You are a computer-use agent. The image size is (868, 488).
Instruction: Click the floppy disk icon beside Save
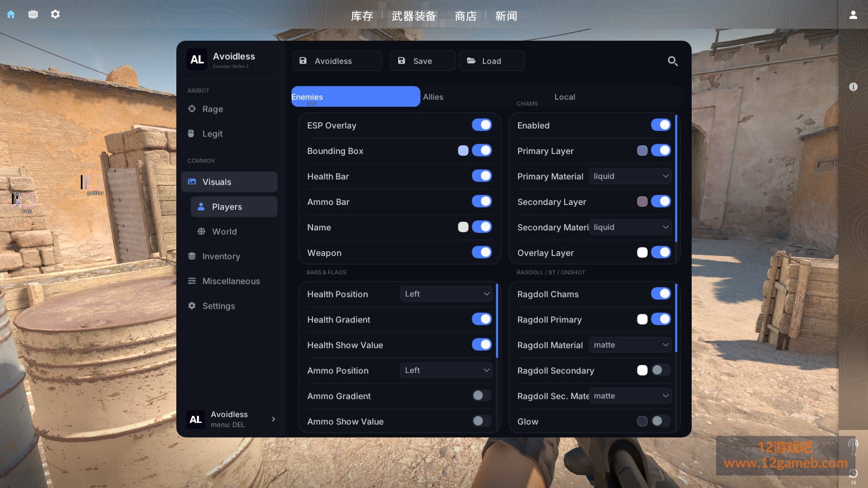click(x=401, y=61)
